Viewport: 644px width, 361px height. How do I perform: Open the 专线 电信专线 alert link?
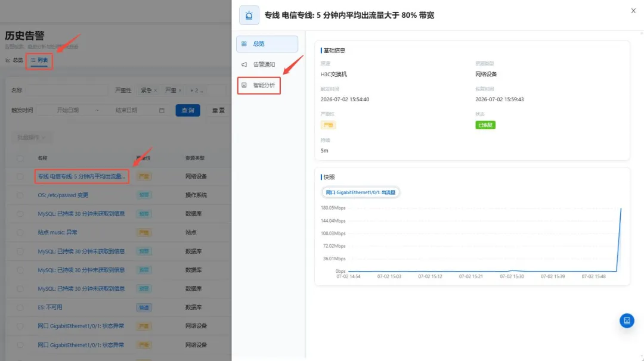pos(82,176)
